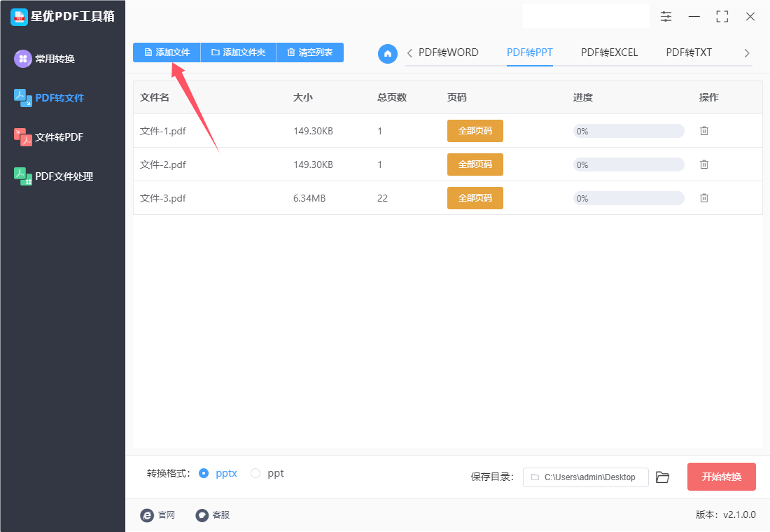The width and height of the screenshot is (770, 532).
Task: Click the 进度 column header
Action: (x=583, y=97)
